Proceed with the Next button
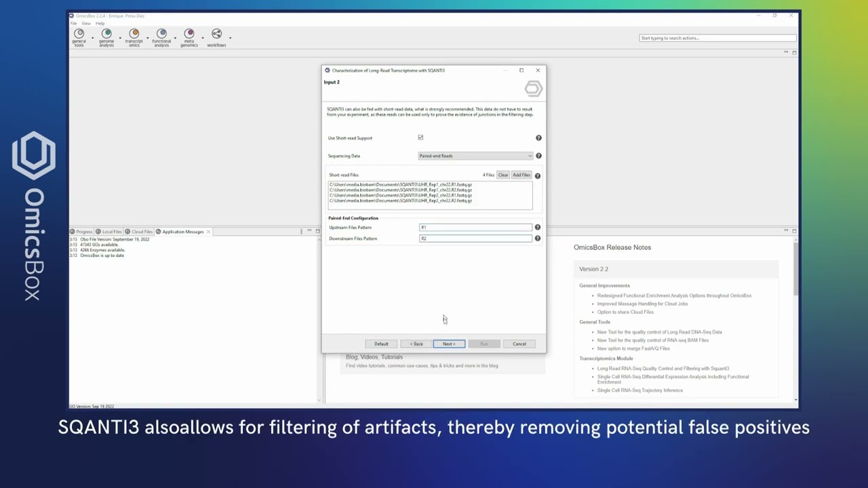The height and width of the screenshot is (488, 868). coord(449,344)
